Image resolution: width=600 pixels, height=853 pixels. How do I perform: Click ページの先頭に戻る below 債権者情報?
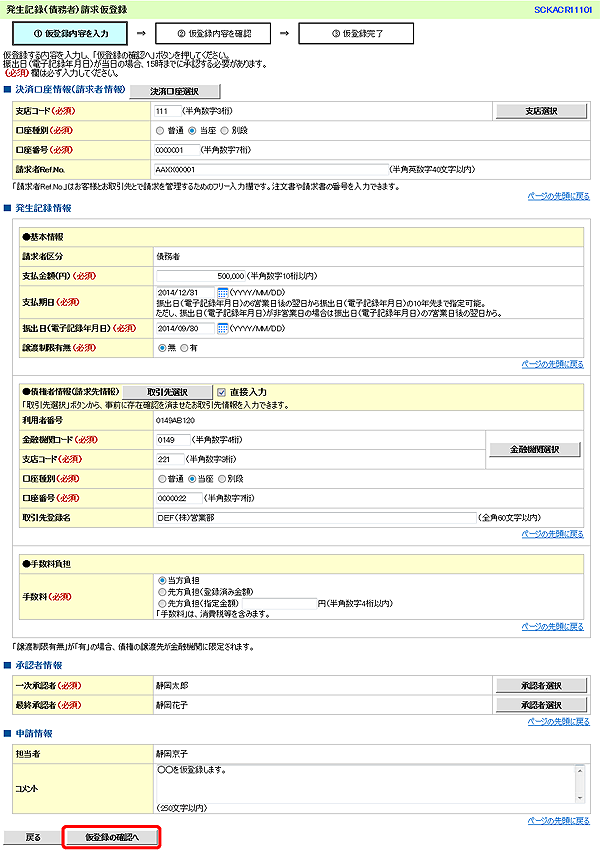552,534
